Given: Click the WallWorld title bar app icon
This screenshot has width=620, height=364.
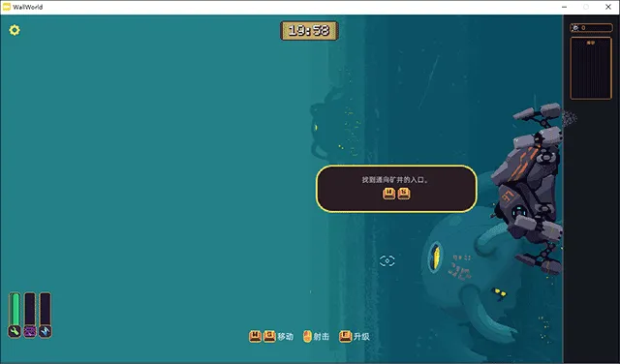Looking at the screenshot, I should click(7, 7).
